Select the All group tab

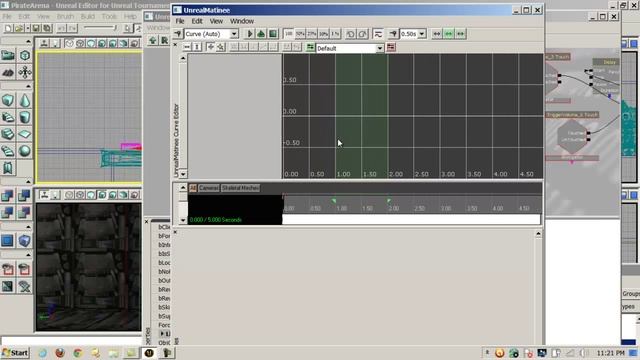pos(193,188)
